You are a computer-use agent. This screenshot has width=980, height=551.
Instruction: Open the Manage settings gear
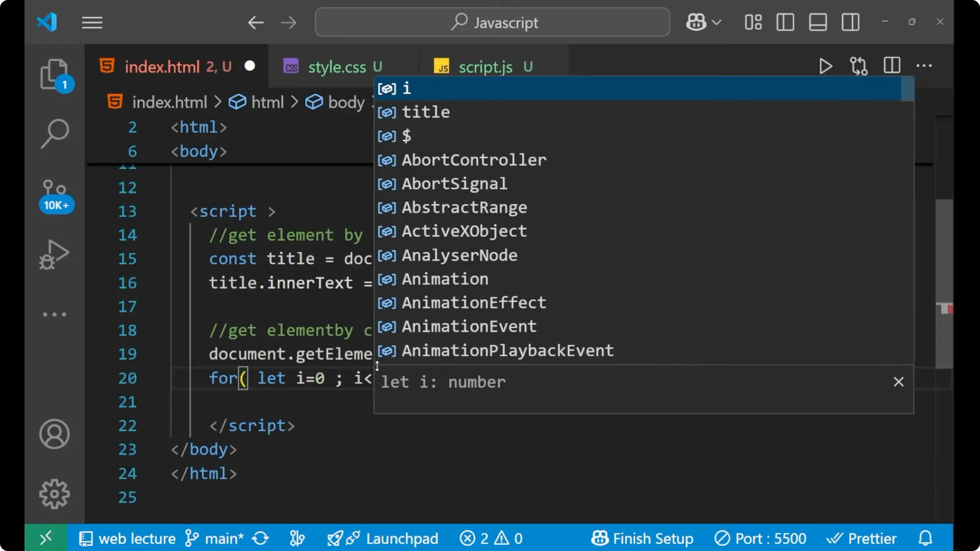click(54, 494)
